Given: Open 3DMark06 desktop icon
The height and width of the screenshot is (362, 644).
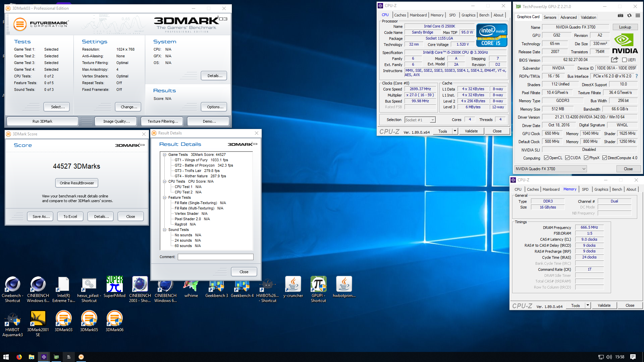Looking at the screenshot, I should coord(114,321).
